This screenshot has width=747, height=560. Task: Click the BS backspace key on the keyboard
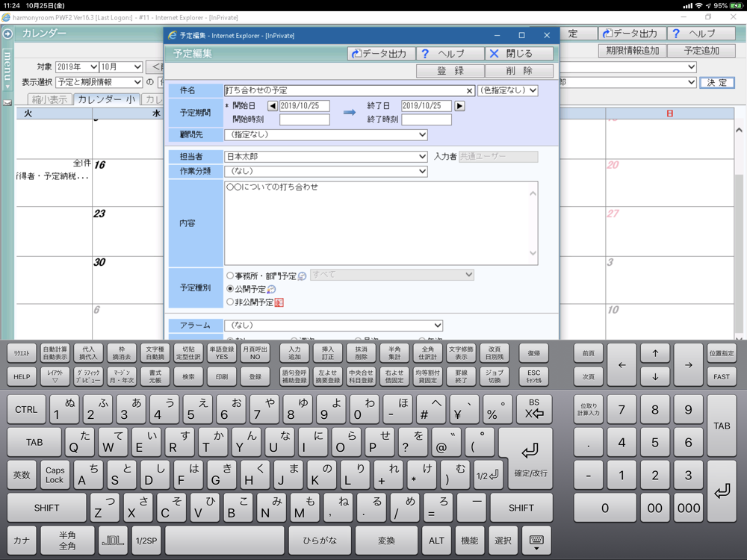click(534, 409)
